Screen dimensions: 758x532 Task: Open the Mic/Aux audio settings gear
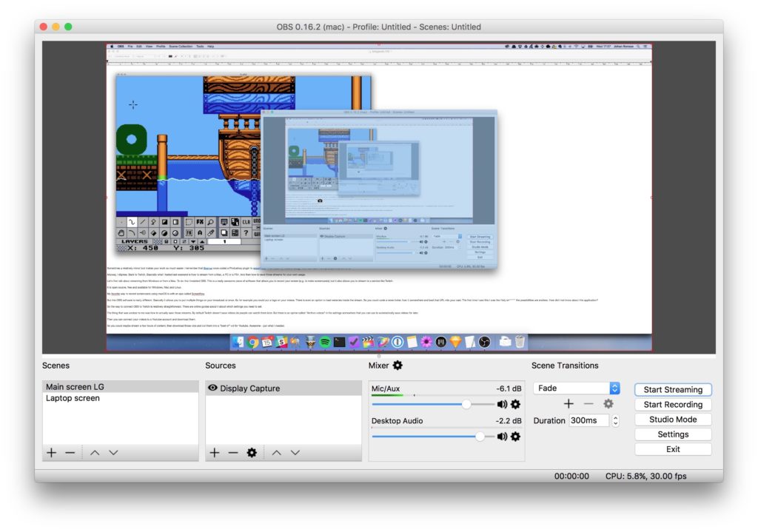coord(516,404)
